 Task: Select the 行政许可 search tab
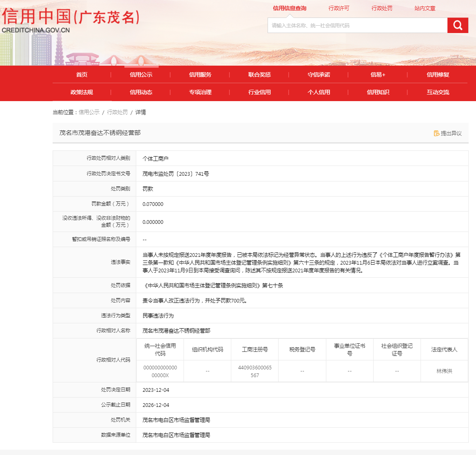click(x=339, y=8)
